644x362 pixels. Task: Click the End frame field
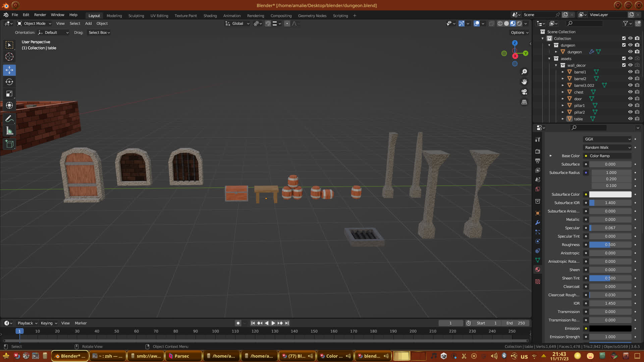pyautogui.click(x=516, y=323)
